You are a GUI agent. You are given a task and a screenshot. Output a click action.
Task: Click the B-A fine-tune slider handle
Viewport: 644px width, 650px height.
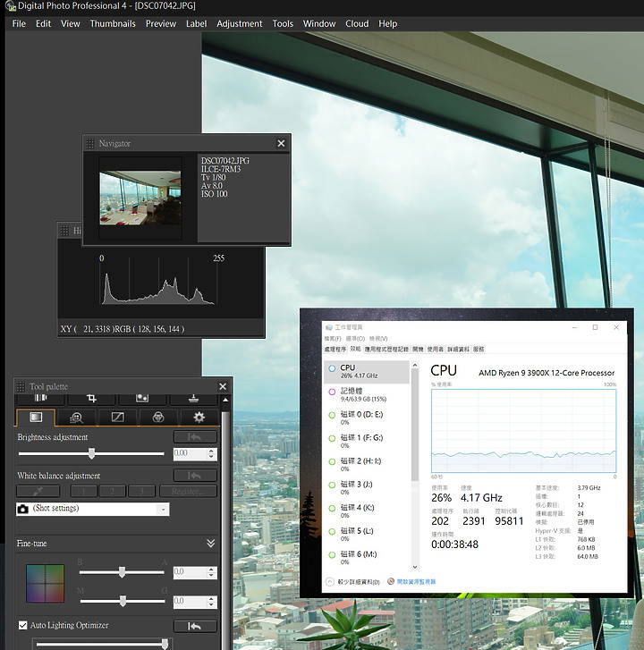122,572
